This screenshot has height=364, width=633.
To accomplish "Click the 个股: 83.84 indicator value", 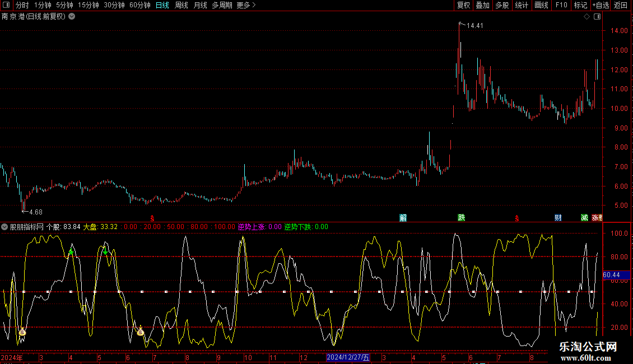I will click(x=63, y=227).
